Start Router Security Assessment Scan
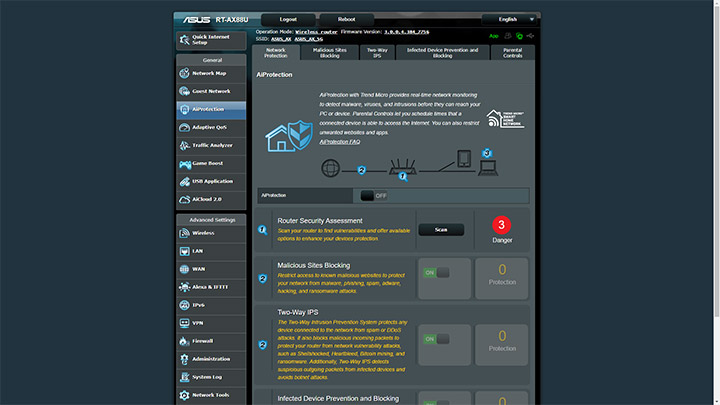The image size is (720, 405). pos(441,230)
